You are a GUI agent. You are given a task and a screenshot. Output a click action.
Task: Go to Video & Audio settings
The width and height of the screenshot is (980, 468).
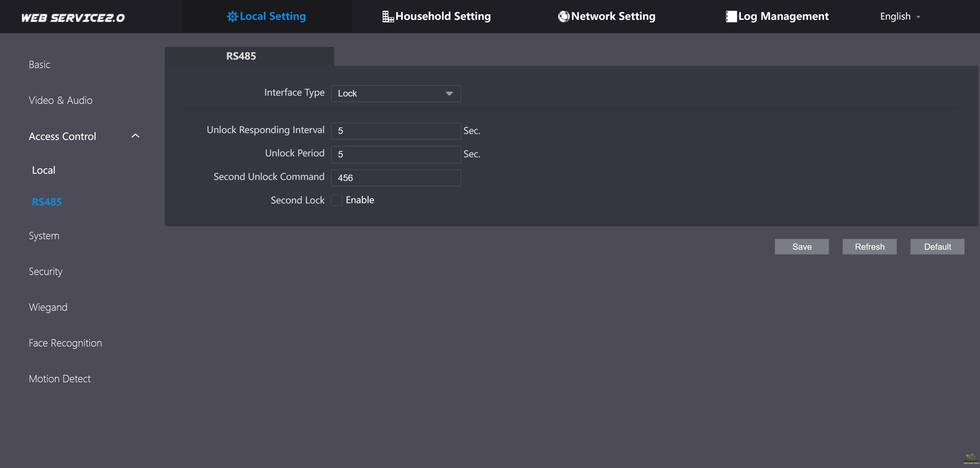point(60,100)
